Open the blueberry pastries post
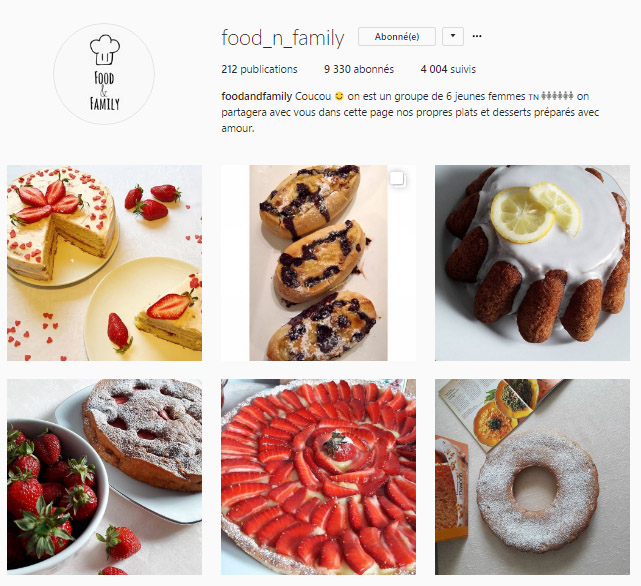 [318, 263]
